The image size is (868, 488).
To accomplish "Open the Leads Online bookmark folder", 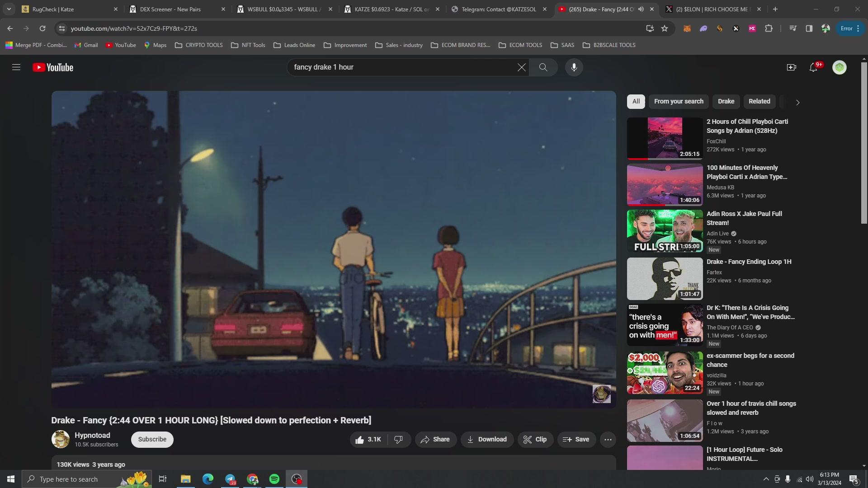I will point(294,45).
